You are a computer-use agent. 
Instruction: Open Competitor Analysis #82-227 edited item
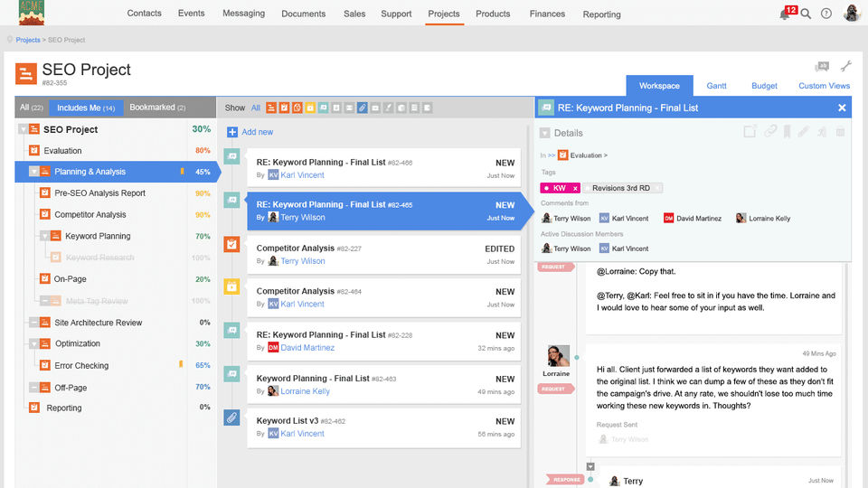(x=383, y=255)
